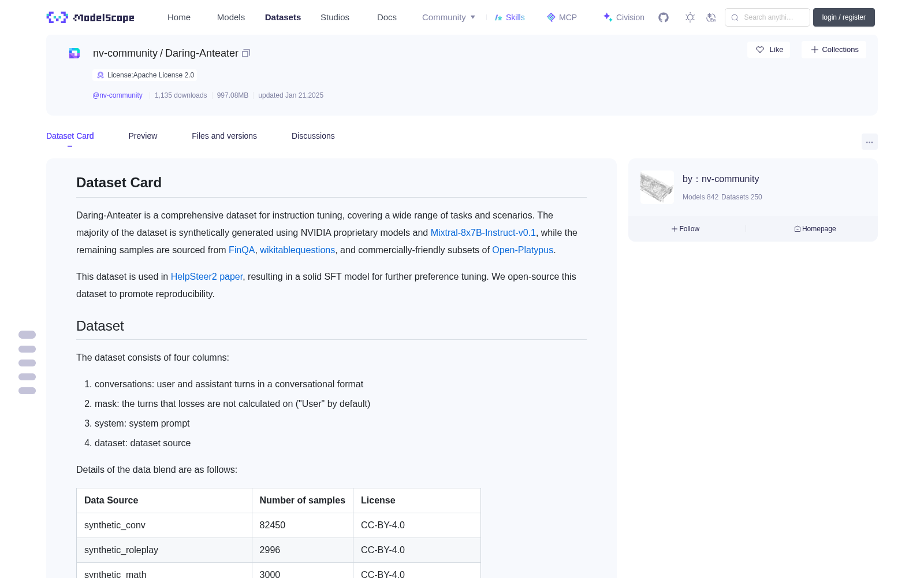Click the @nv-community owner link
Image resolution: width=924 pixels, height=578 pixels.
click(117, 95)
